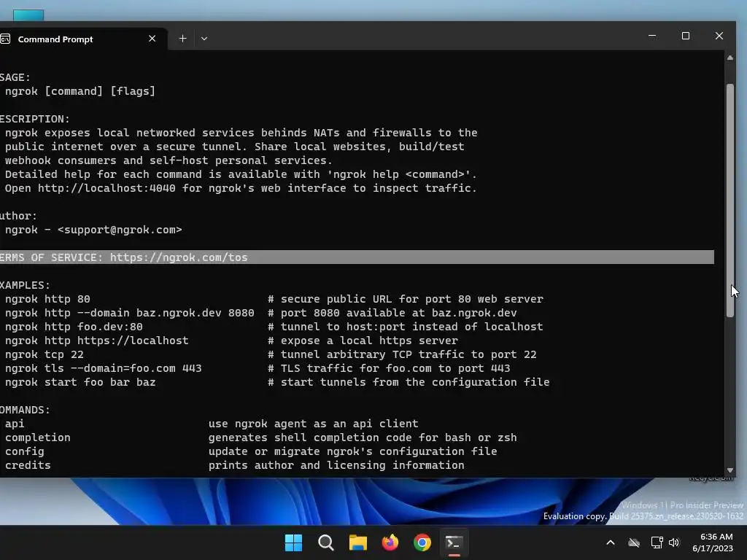Image resolution: width=747 pixels, height=560 pixels.
Task: Click 'use ngrok agent as an api client'
Action: coord(314,424)
